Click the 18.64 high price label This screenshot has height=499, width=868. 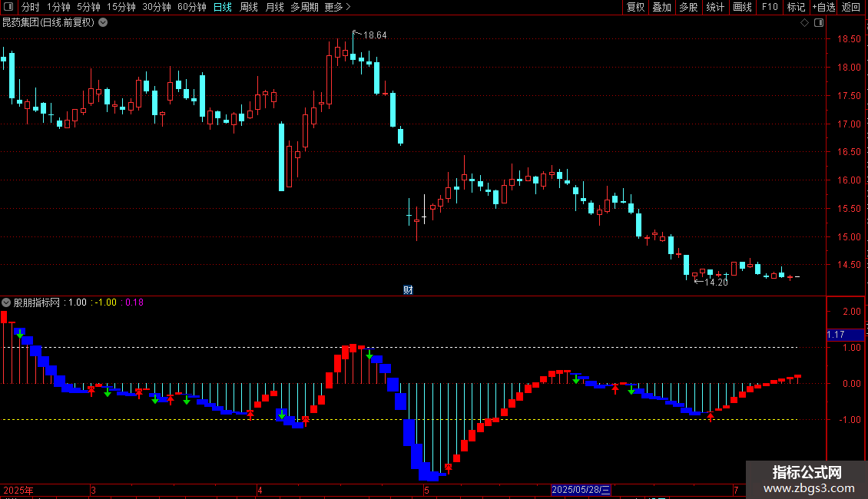point(375,35)
